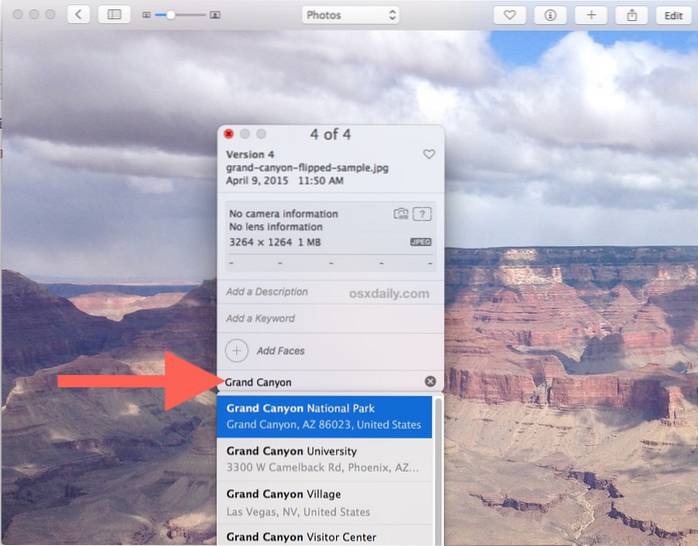
Task: Click the Add Faces label
Action: [x=280, y=351]
